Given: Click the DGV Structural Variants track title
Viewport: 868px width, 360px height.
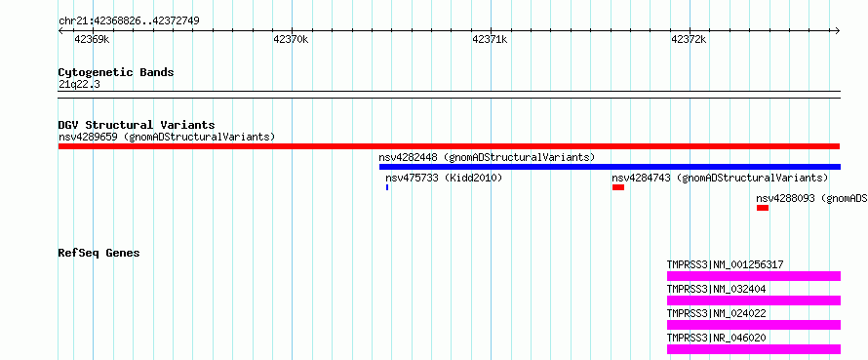Looking at the screenshot, I should point(137,125).
